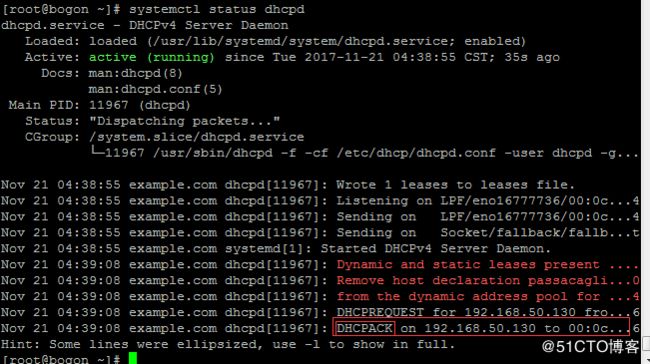Click the 'systemctl status dhcpd' command text
The width and height of the screenshot is (650, 364).
pyautogui.click(x=217, y=9)
